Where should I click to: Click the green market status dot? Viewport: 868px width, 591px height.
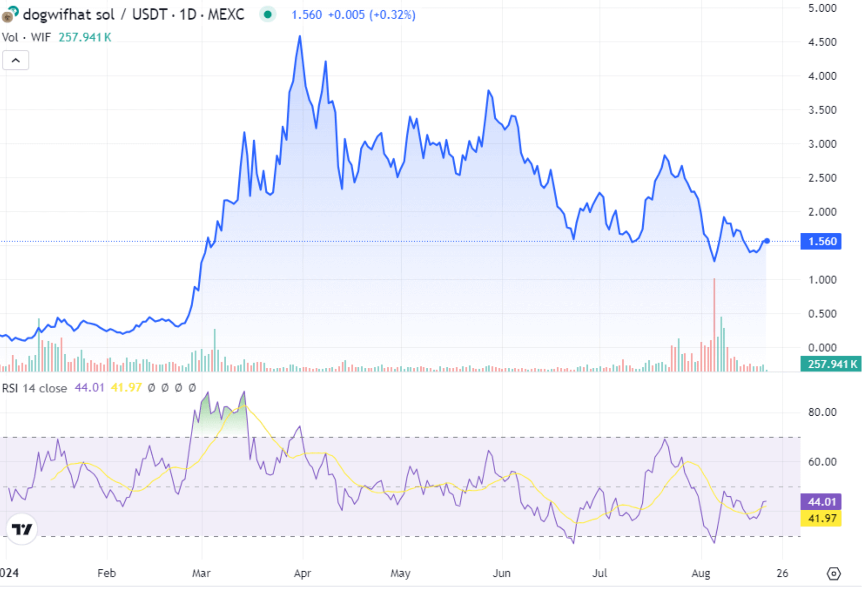click(268, 14)
